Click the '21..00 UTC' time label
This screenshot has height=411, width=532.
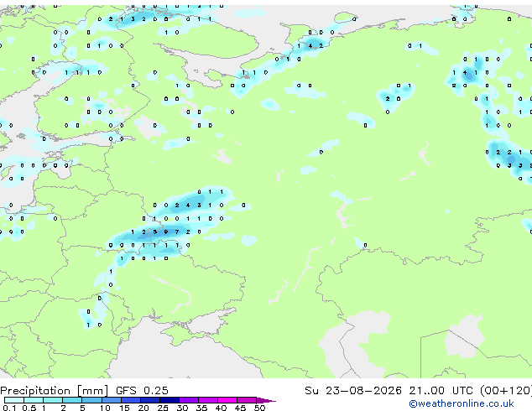[x=441, y=391]
